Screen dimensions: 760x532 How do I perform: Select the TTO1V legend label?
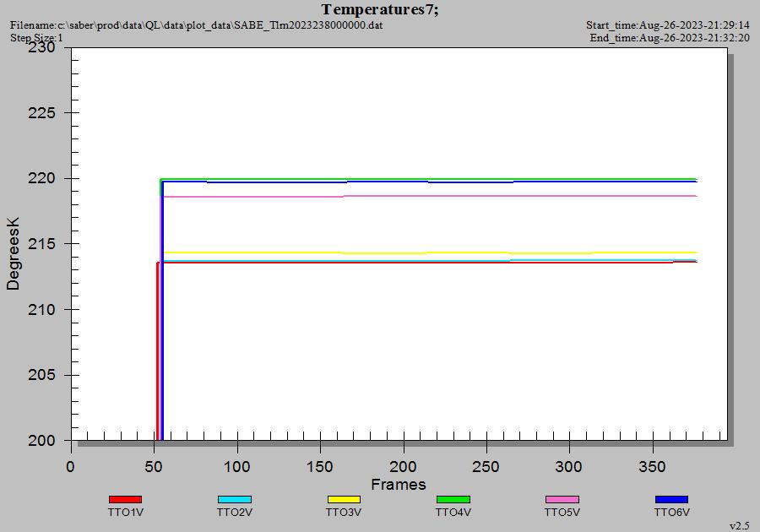click(x=126, y=512)
